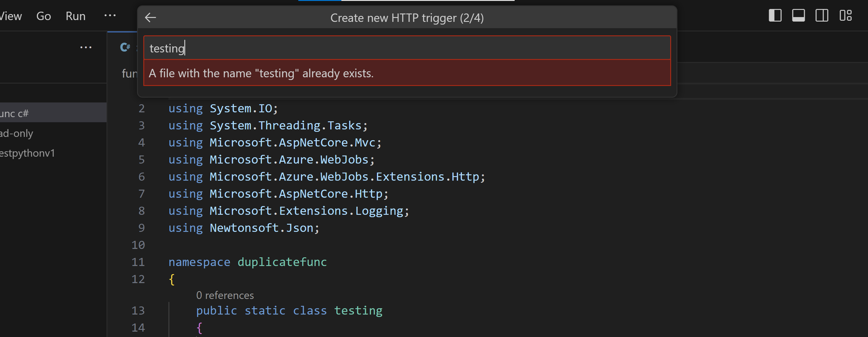Toggle secondary side bar layout icon
This screenshot has width=868, height=337.
click(x=822, y=16)
